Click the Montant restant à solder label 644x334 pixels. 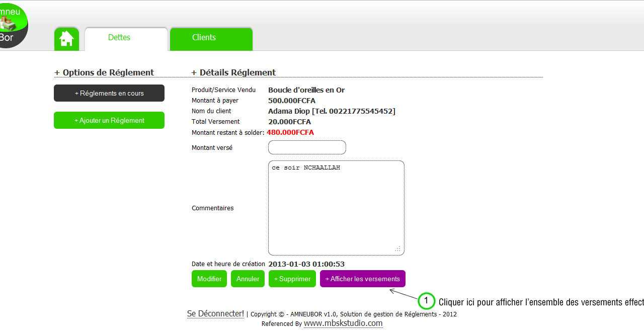[228, 132]
